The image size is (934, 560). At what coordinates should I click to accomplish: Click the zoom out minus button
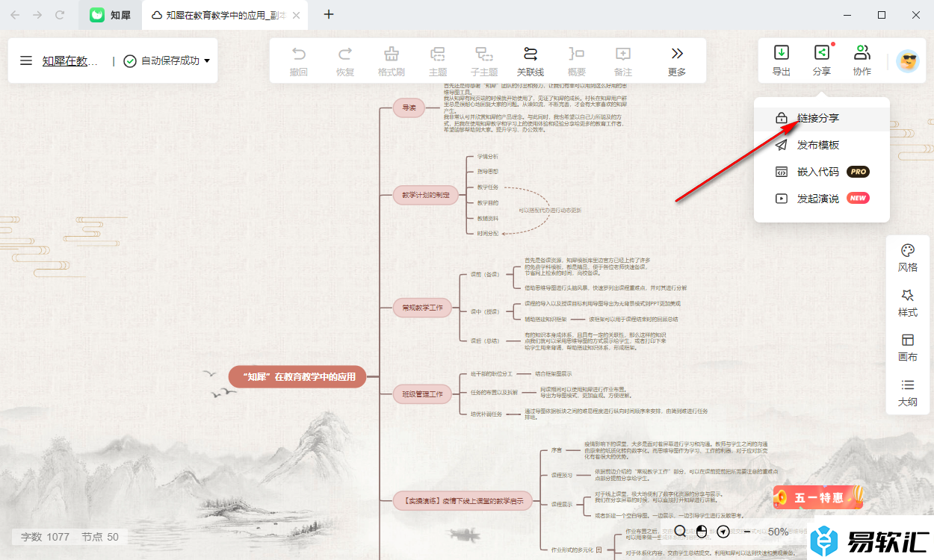(x=746, y=532)
